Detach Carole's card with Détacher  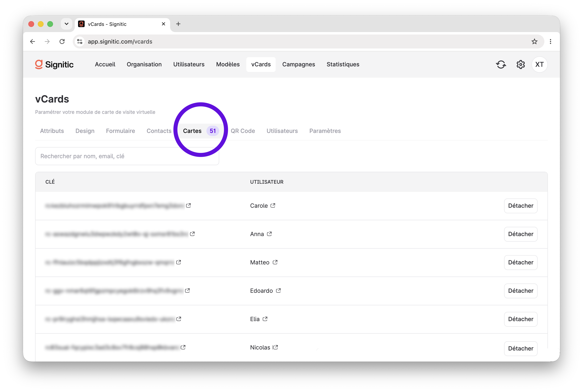[x=521, y=205]
